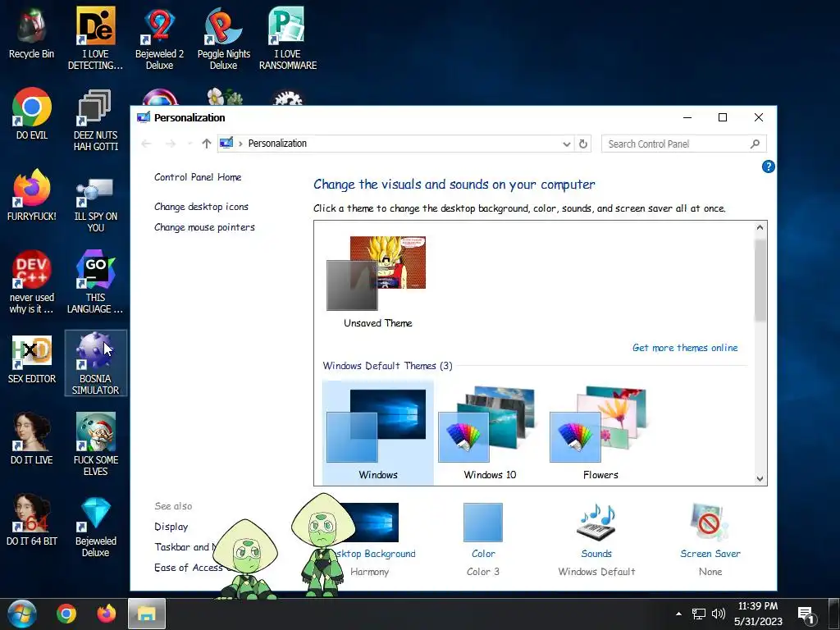Select the Windows default theme
Screen dimensions: 840x630
click(x=377, y=433)
